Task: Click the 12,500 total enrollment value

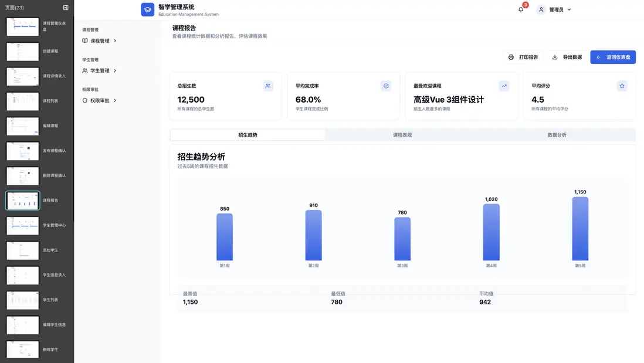Action: 191,100
